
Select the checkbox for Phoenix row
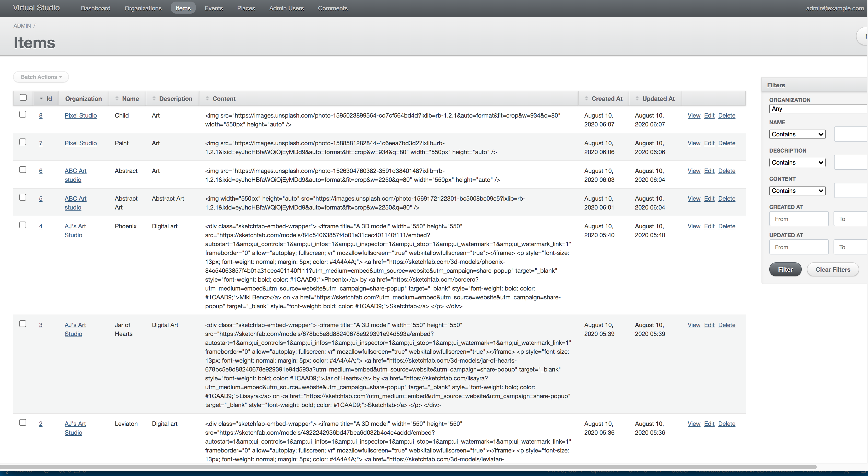click(22, 225)
